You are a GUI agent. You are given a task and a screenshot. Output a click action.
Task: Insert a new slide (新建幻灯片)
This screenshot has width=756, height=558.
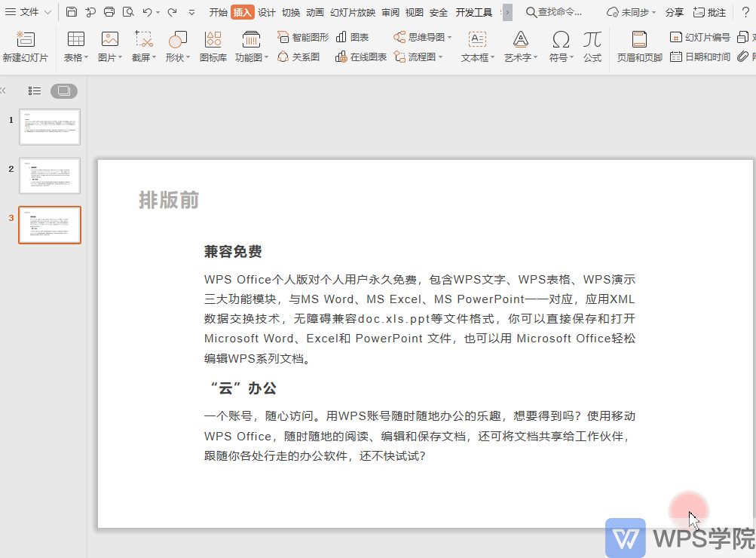pyautogui.click(x=26, y=47)
